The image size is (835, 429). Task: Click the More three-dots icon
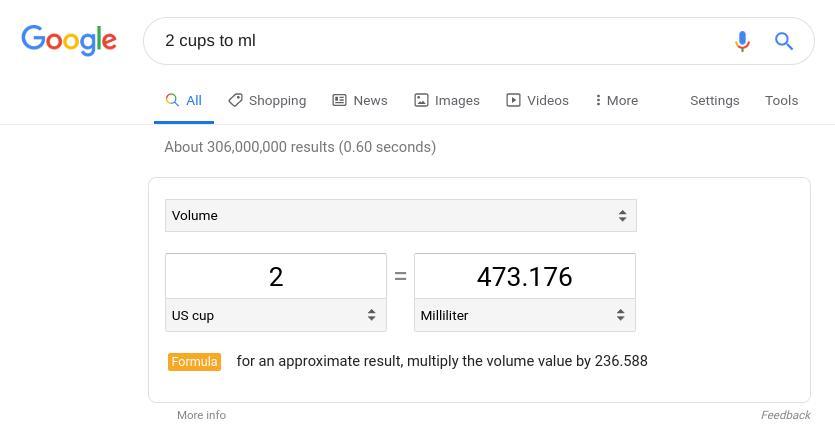598,100
